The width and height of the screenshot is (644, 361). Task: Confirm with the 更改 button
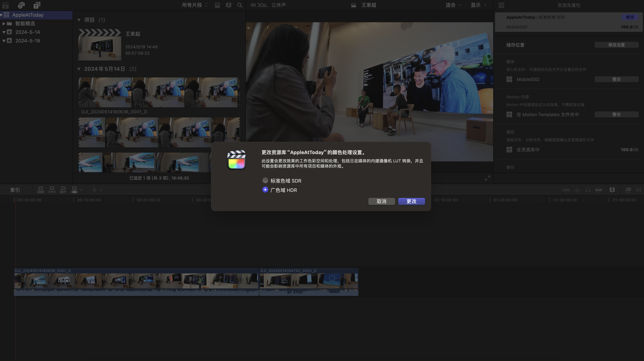point(411,201)
